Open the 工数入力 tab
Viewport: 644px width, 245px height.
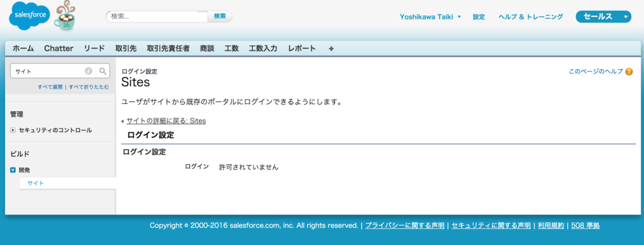pos(264,48)
